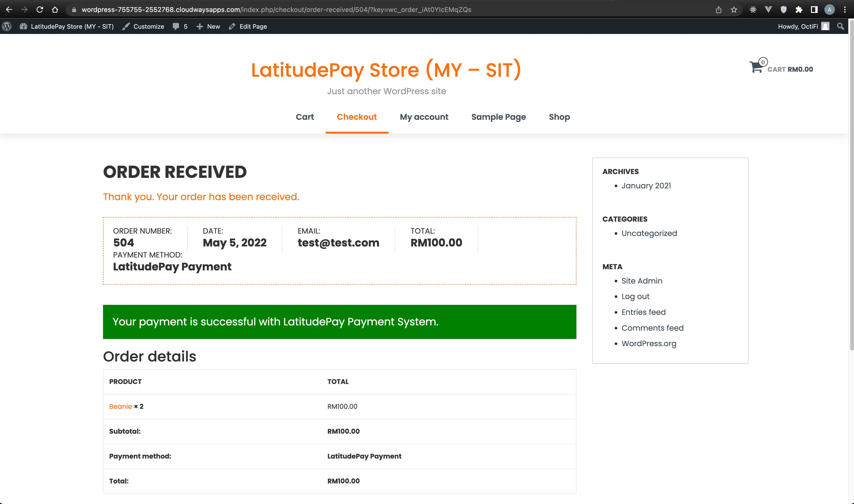Click the LatitudePay Store site title

386,70
